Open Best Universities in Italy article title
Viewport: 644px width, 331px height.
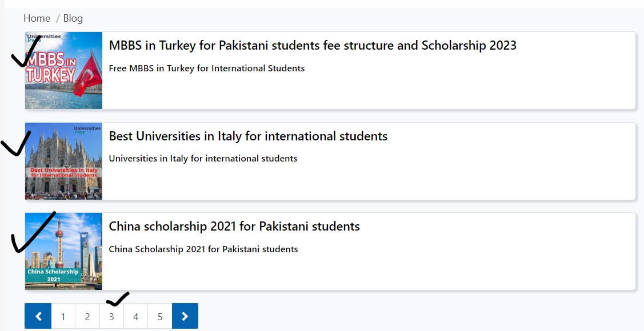248,136
